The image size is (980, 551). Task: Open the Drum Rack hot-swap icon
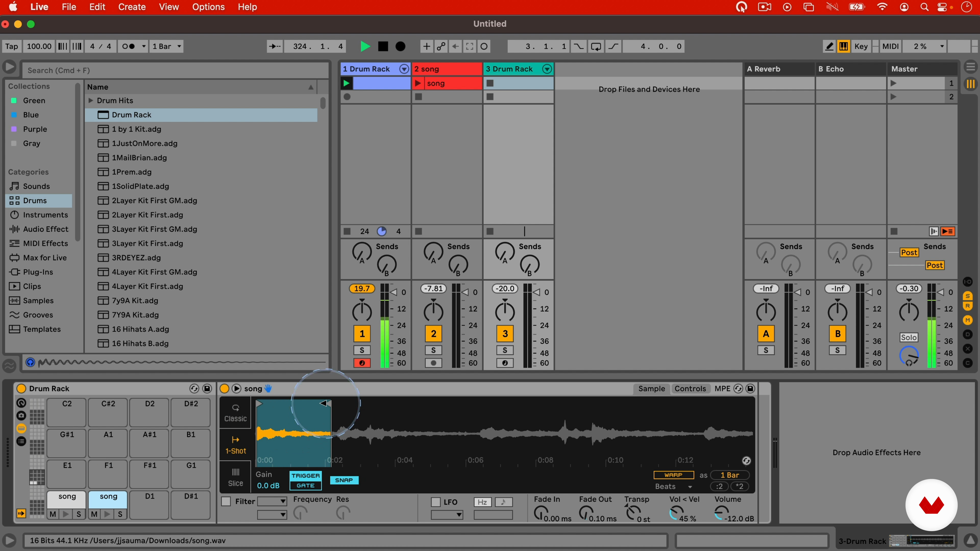coord(194,389)
